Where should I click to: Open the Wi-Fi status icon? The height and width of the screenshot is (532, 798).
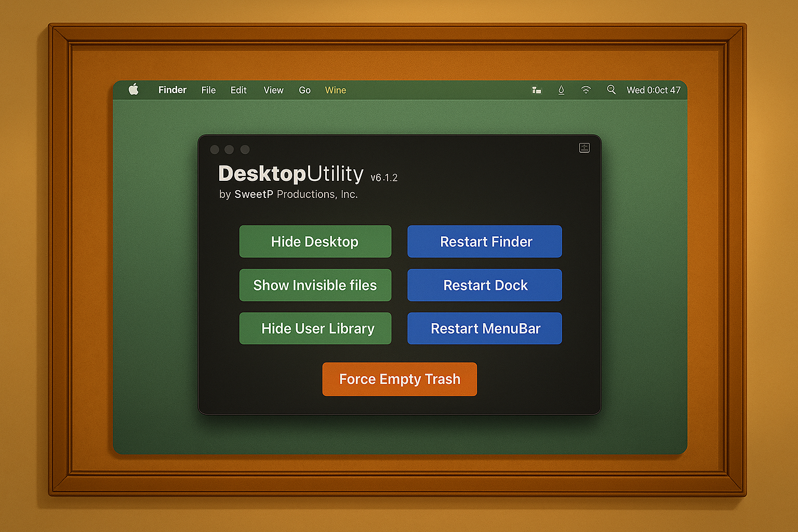tap(586, 90)
